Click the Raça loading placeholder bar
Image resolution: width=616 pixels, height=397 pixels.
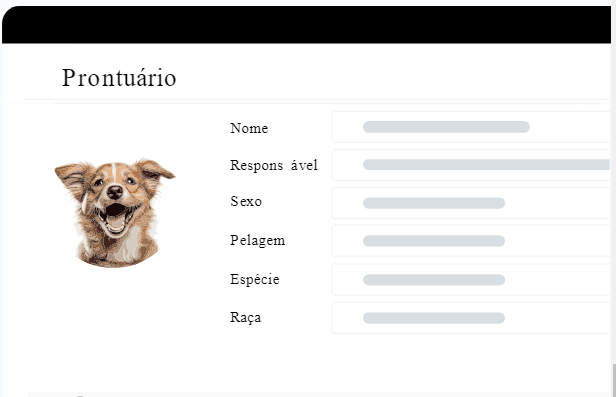434,318
